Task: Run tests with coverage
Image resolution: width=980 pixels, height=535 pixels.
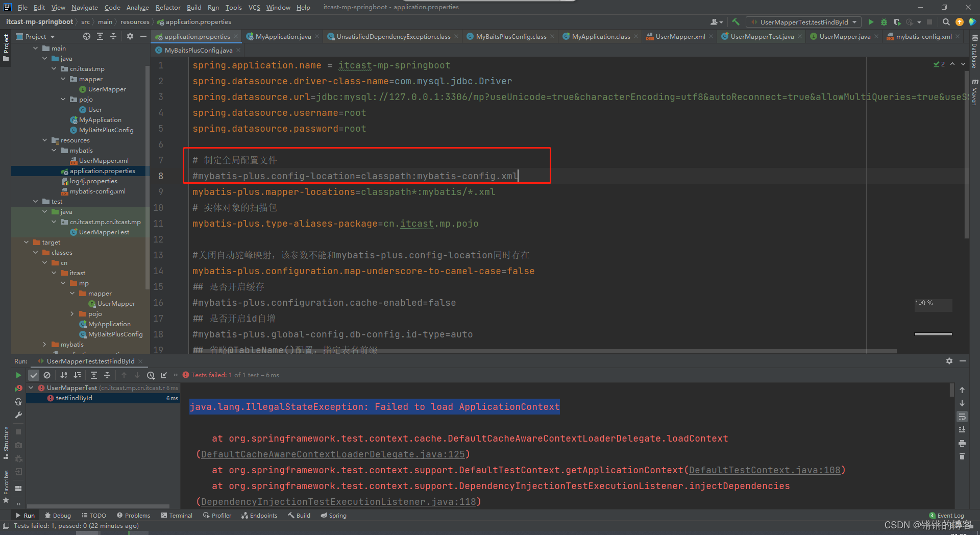Action: pyautogui.click(x=897, y=22)
